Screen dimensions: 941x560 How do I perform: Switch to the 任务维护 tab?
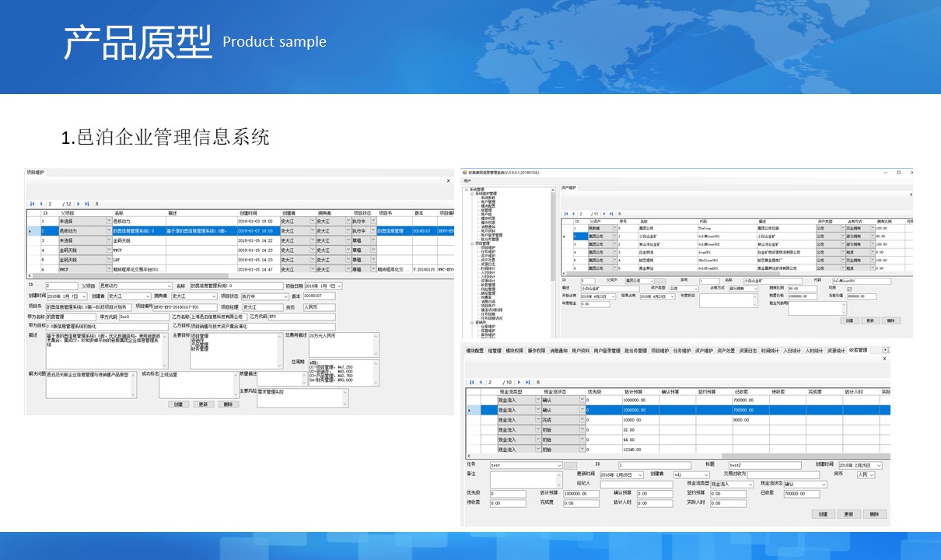click(682, 350)
